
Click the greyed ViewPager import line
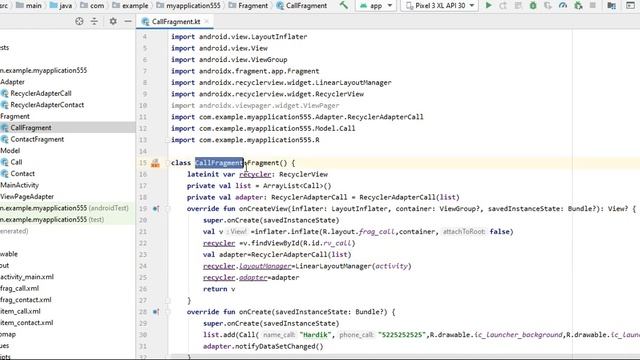[255, 105]
